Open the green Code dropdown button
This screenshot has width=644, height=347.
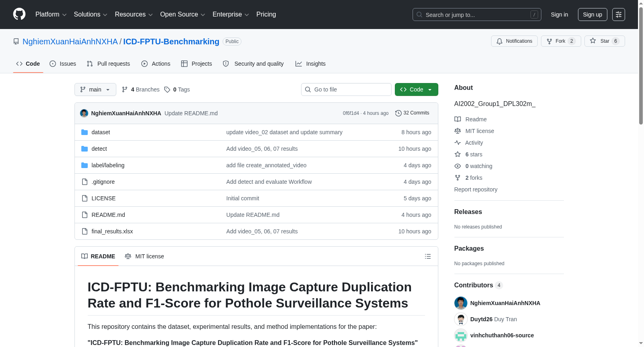coord(417,89)
